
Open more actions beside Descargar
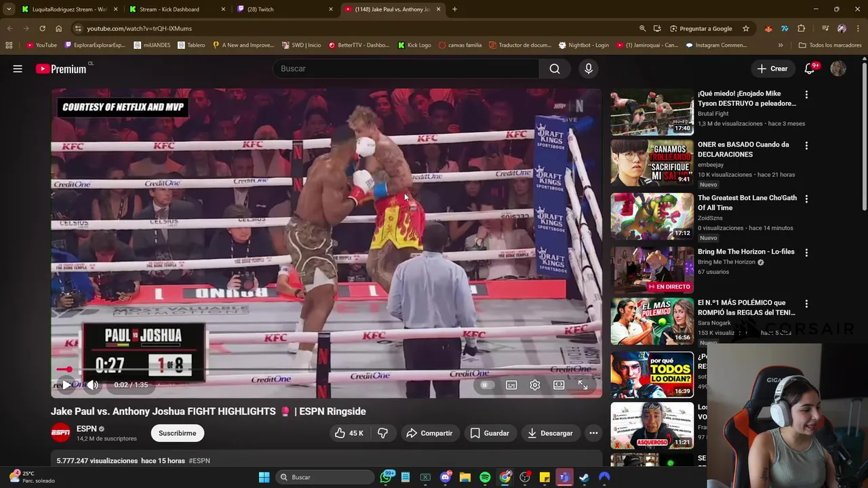[x=593, y=433]
